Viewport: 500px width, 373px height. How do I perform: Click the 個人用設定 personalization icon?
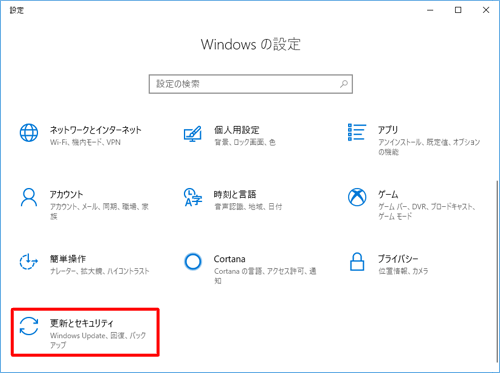(x=193, y=134)
